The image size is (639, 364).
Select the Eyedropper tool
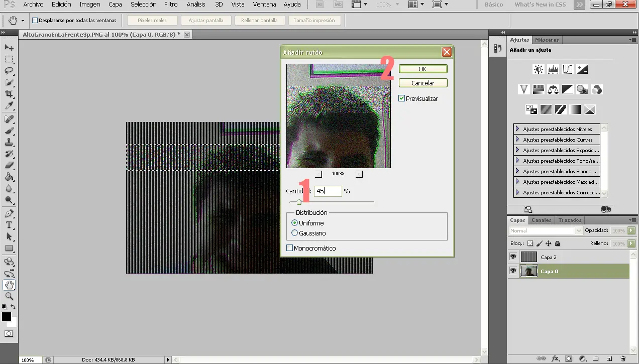click(9, 106)
